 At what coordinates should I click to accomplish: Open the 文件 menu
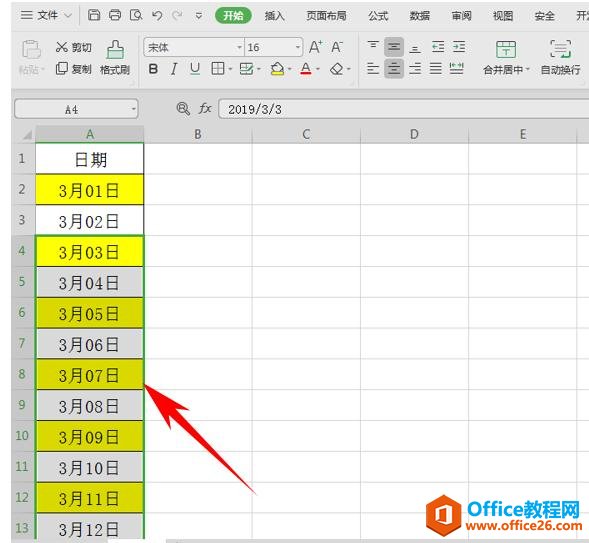[x=46, y=15]
